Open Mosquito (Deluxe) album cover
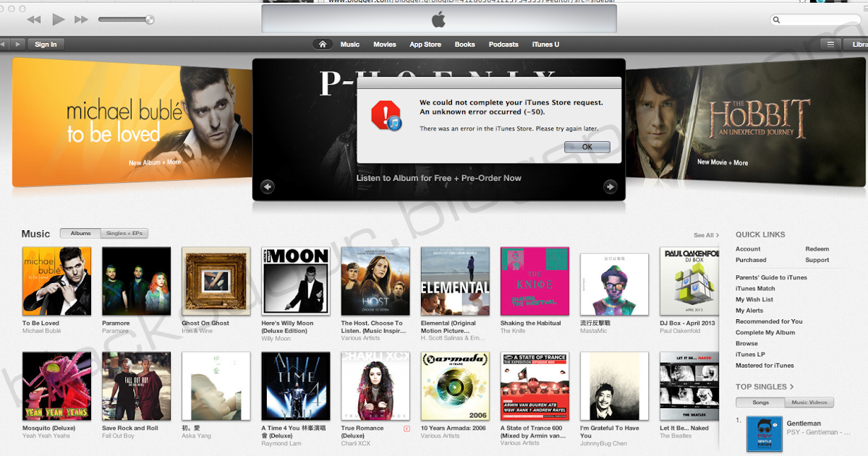 56,387
